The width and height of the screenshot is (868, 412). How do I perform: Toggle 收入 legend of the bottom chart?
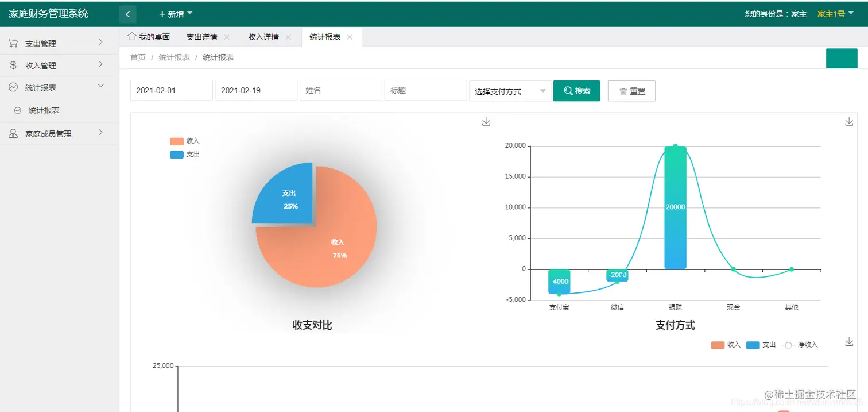click(x=726, y=345)
